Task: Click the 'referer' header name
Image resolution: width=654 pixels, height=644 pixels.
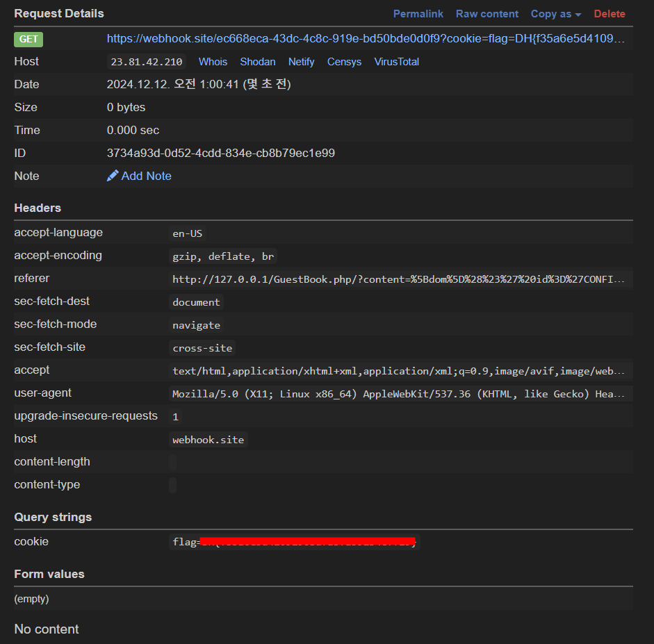Action: (x=32, y=278)
